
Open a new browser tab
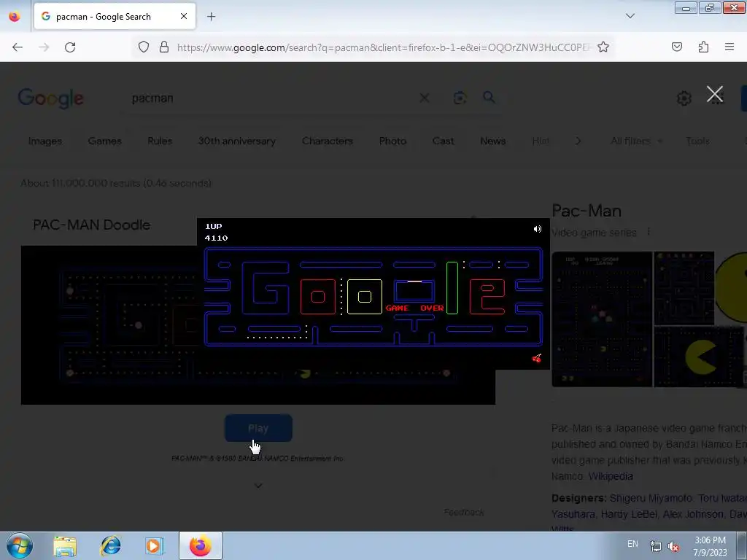211,17
